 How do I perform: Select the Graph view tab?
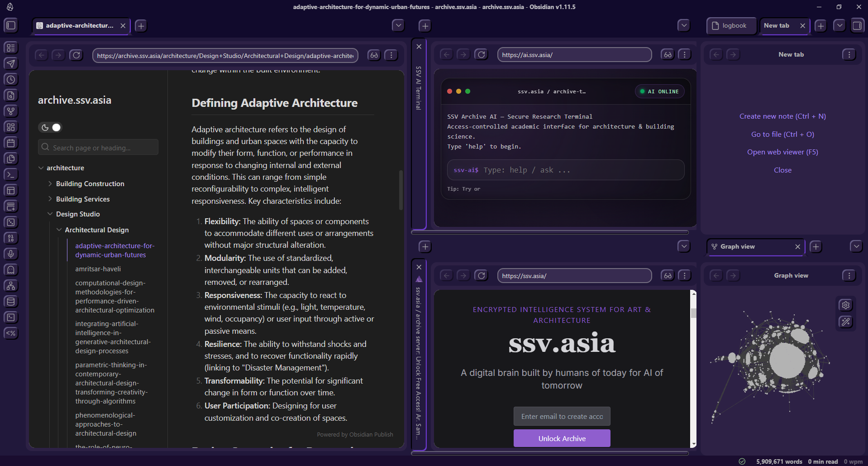751,247
